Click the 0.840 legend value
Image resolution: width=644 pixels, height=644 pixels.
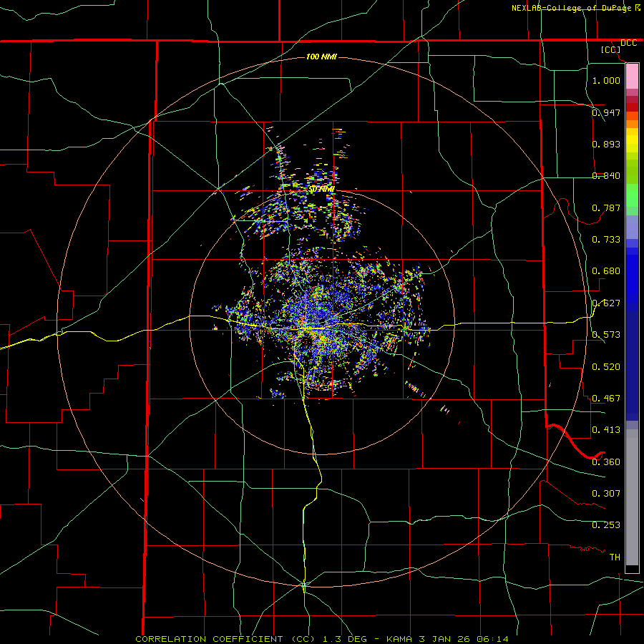(x=606, y=176)
